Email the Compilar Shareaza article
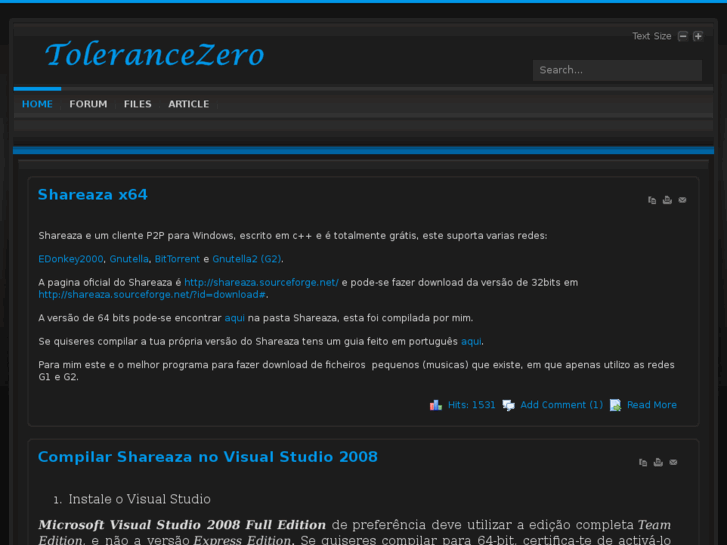The image size is (727, 545). 673,462
